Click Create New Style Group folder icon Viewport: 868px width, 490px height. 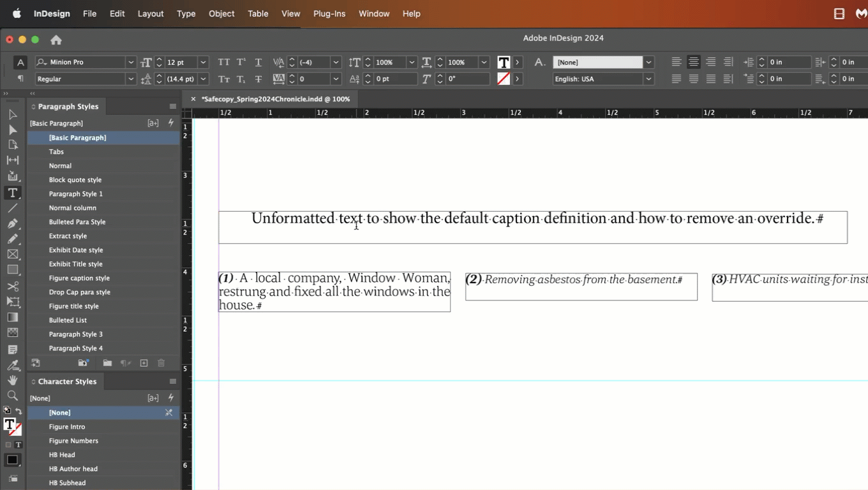point(107,363)
